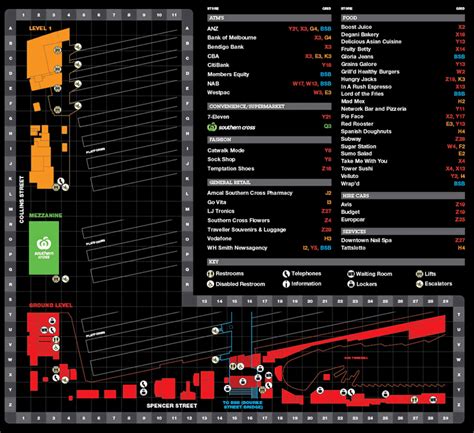This screenshot has height=433, width=474.
Task: Select the Members Equity entry
Action: 269,74
